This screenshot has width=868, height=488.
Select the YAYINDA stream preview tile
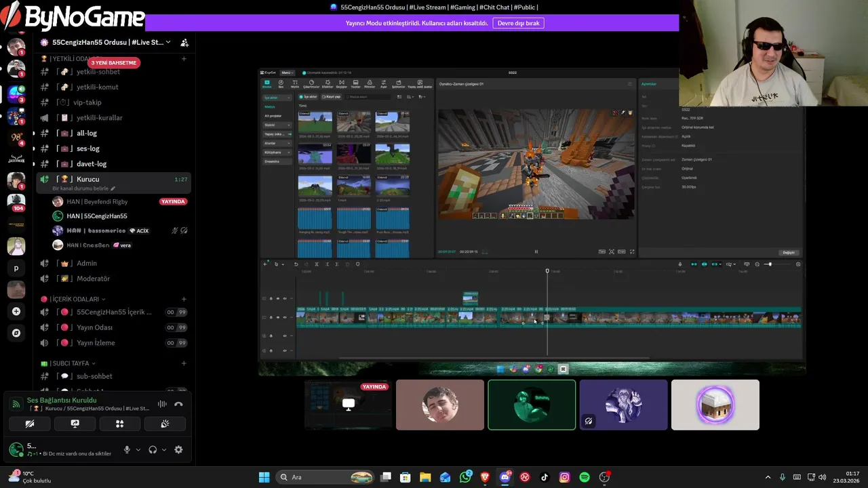click(x=348, y=405)
